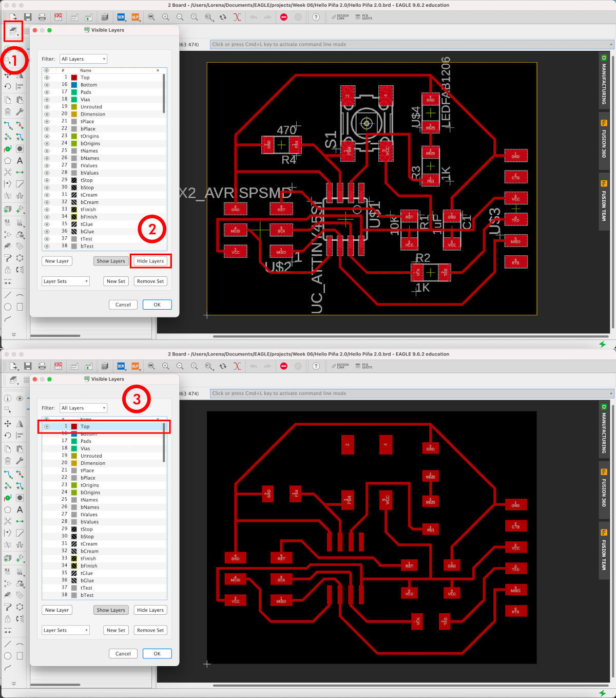Click the Design Link icon in upper toolbar
Image resolution: width=616 pixels, height=698 pixels.
(340, 17)
